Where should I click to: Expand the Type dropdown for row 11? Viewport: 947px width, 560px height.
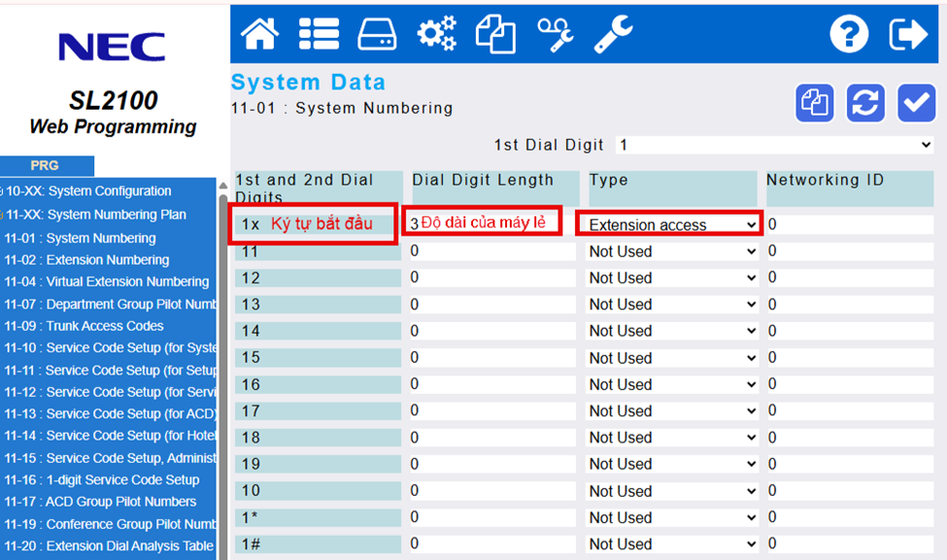click(671, 251)
